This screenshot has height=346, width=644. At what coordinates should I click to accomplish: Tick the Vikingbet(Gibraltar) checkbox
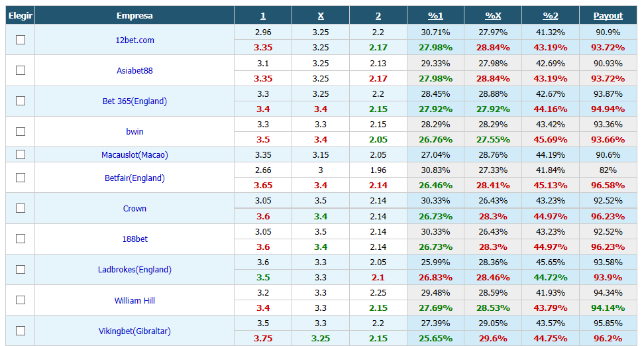point(21,331)
